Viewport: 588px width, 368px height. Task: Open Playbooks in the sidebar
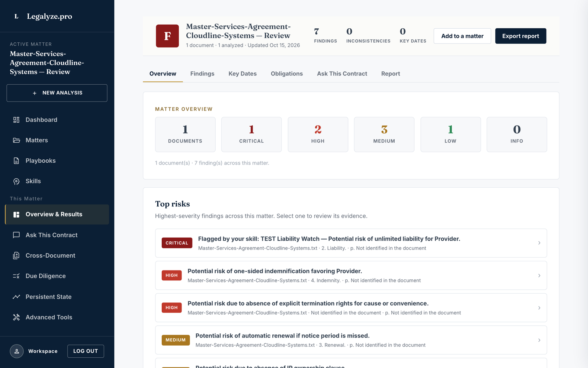[x=57, y=161]
